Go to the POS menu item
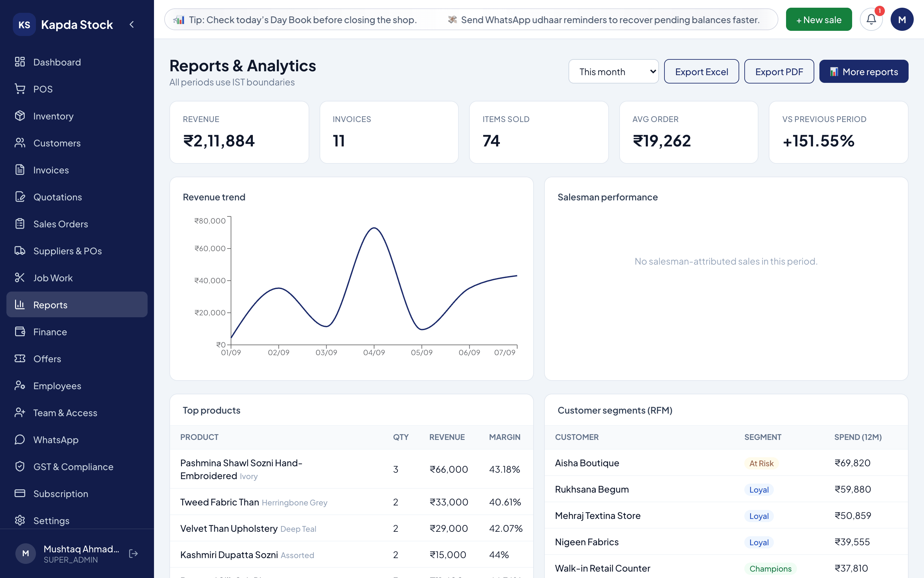 coord(77,89)
